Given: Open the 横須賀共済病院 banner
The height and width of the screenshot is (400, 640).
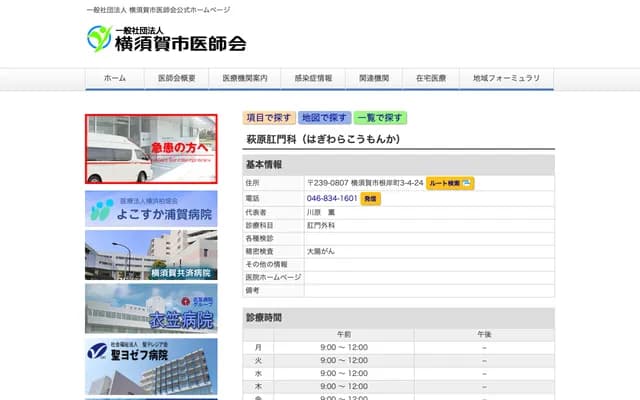Looking at the screenshot, I should tap(151, 256).
